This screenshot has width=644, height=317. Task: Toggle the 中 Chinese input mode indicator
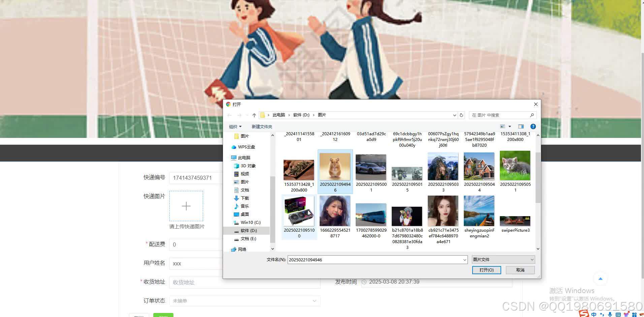coord(594,314)
